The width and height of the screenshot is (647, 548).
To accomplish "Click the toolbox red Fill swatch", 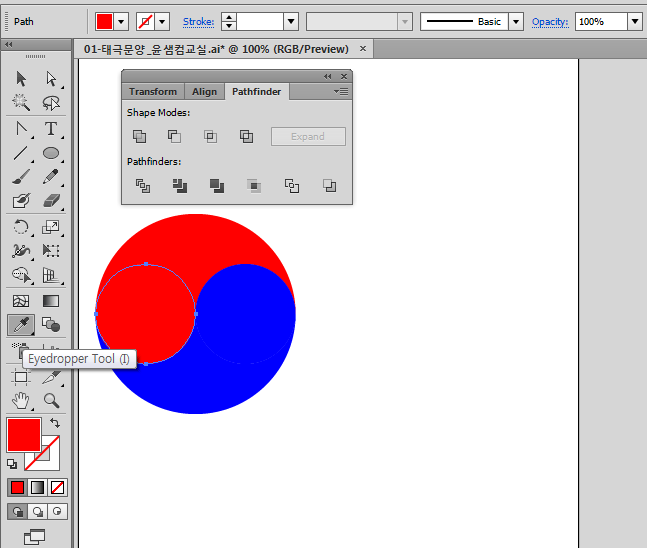I will pyautogui.click(x=24, y=435).
